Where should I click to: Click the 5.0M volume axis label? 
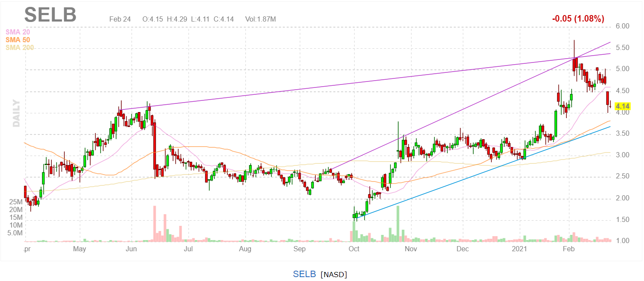[x=14, y=233]
